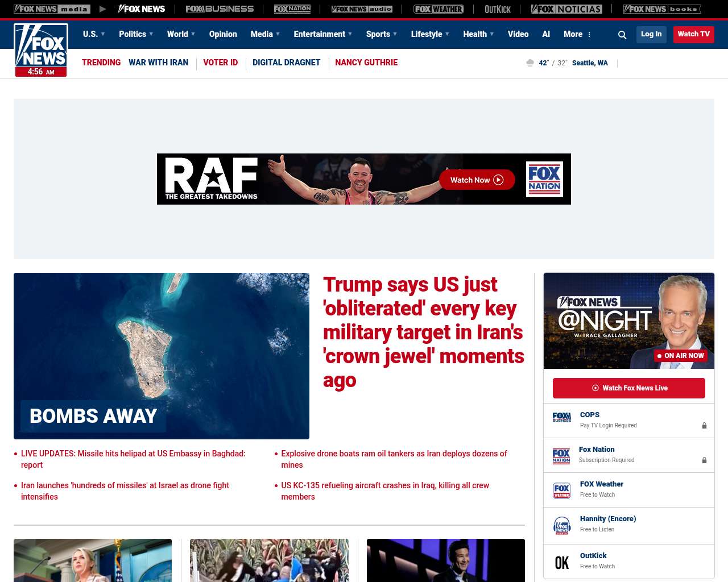Click the OutKick logo in top bar
Viewport: 728px width, 582px height.
(498, 9)
